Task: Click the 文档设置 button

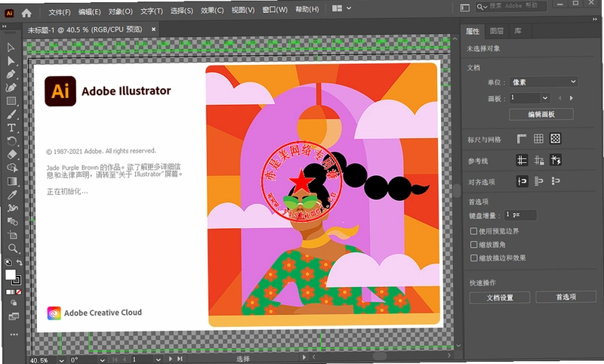Action: pos(500,298)
